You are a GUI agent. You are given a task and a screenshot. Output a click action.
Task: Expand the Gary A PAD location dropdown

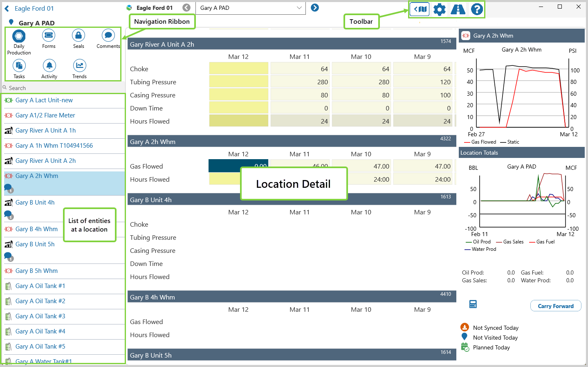299,8
